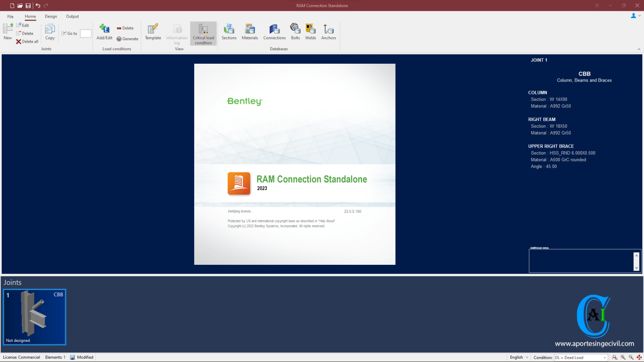Open the Template view
Screen dimensions: 644x362
coord(153,32)
